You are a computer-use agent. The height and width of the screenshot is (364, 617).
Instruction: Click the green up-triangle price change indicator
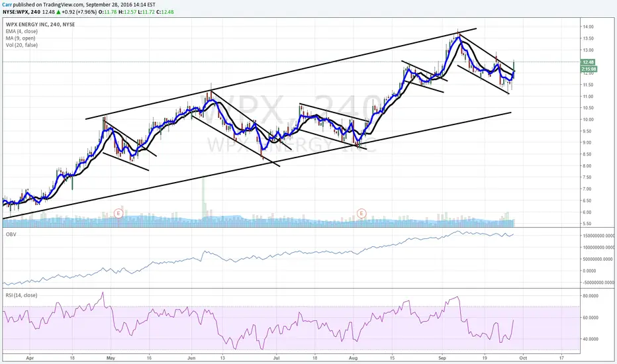coord(58,12)
